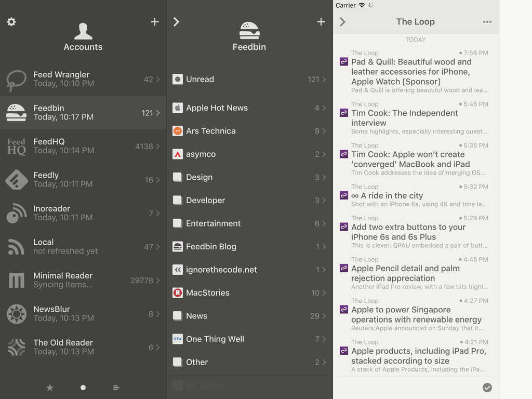The height and width of the screenshot is (399, 532).
Task: Select The Old Reader account row
Action: click(x=83, y=347)
